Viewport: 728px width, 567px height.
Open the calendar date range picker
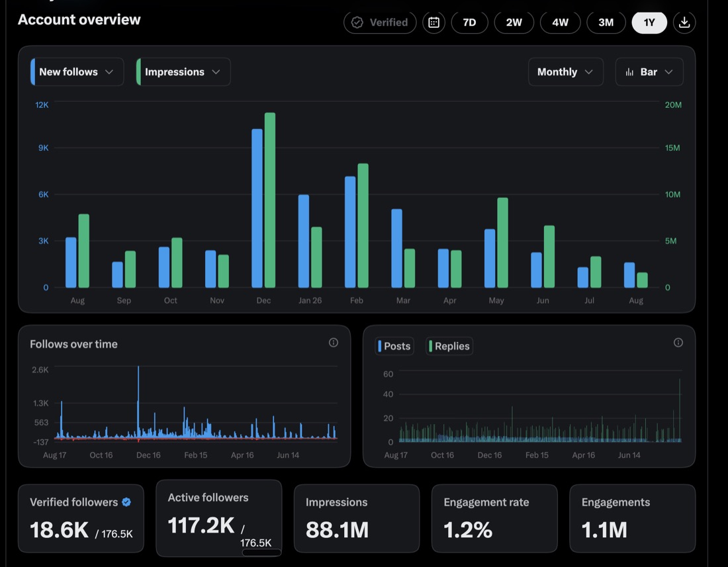(433, 22)
